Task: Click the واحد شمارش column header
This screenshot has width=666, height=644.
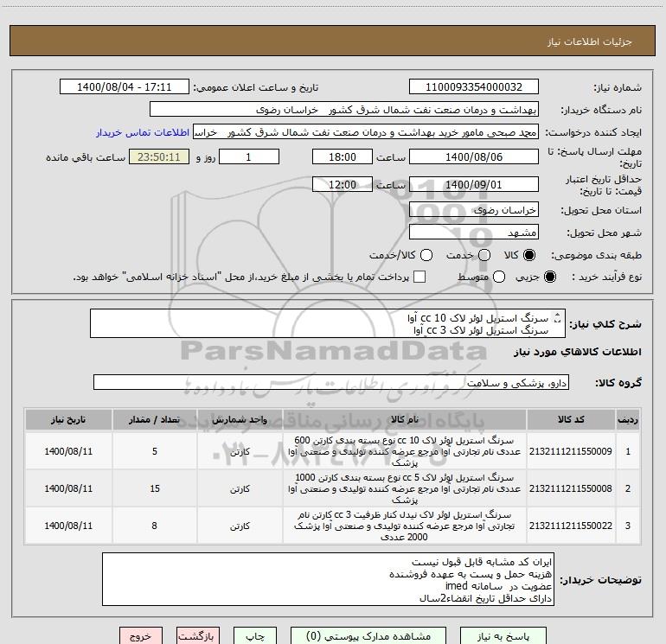Action: pos(240,420)
